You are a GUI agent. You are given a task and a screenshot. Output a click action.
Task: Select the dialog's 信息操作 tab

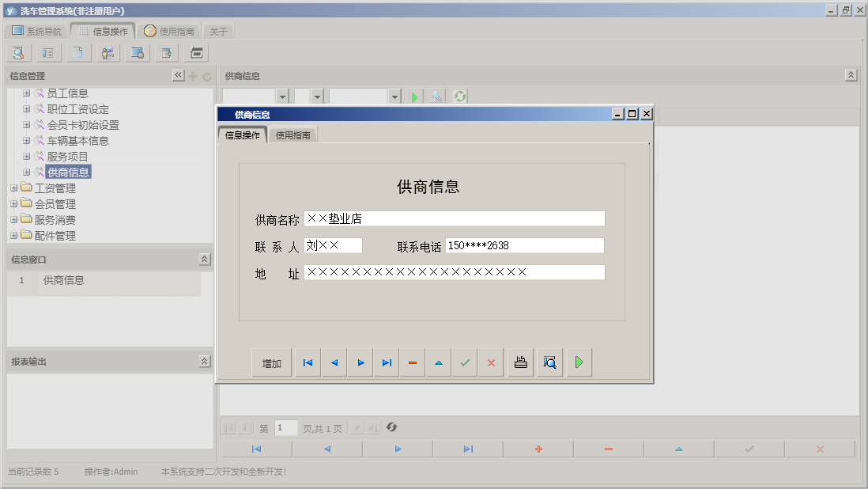point(243,135)
